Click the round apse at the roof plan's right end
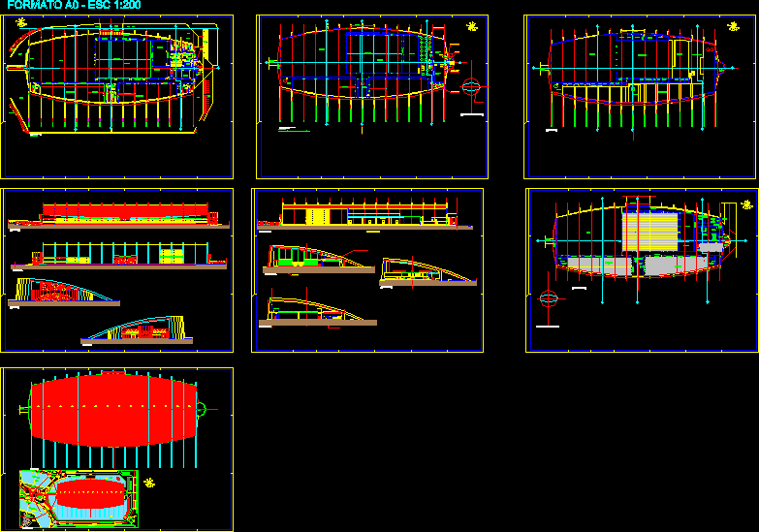The image size is (759, 532). [201, 409]
